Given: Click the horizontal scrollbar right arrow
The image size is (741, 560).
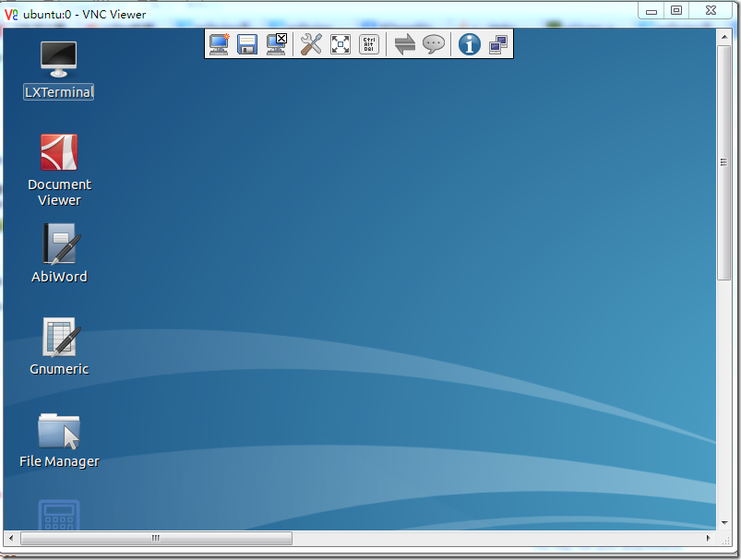Looking at the screenshot, I should click(x=708, y=538).
